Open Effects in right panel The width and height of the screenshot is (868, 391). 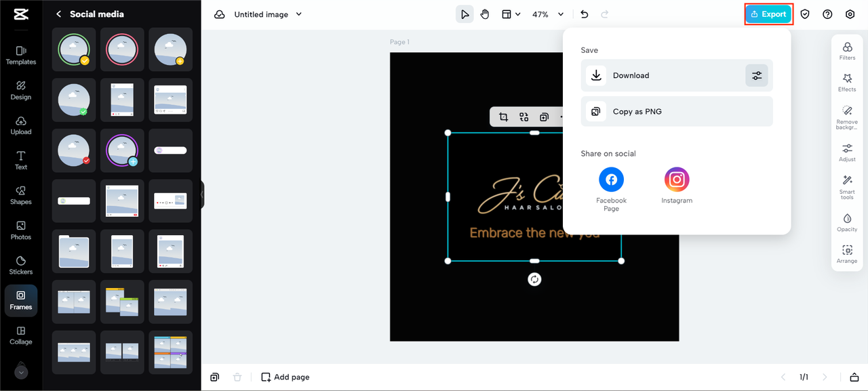(847, 83)
